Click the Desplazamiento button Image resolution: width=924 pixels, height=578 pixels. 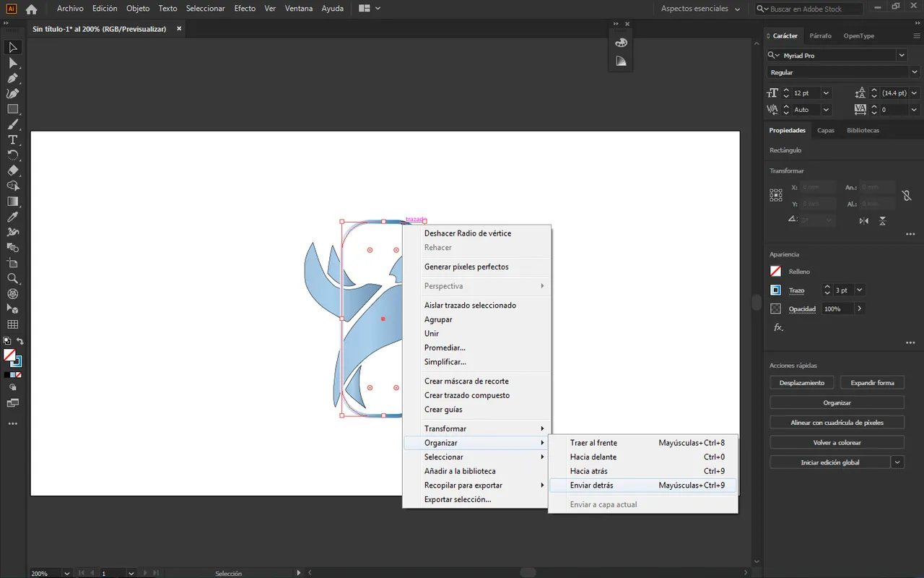click(802, 383)
